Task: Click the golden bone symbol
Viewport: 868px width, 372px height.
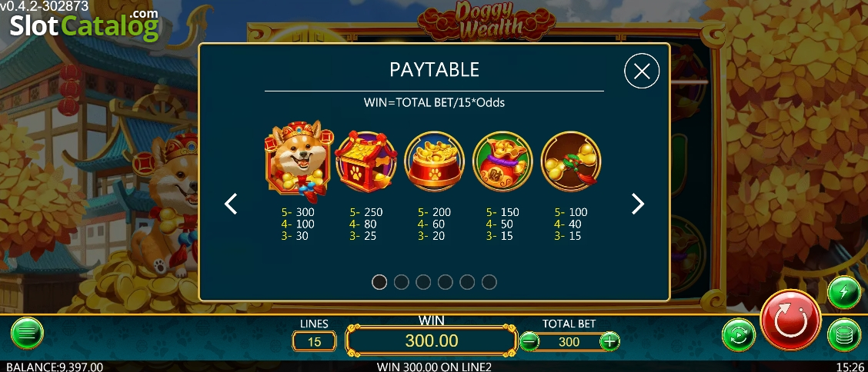Action: (x=571, y=161)
